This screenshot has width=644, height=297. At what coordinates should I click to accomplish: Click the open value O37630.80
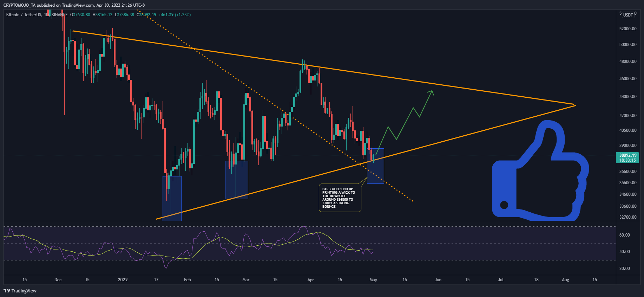[x=80, y=15]
